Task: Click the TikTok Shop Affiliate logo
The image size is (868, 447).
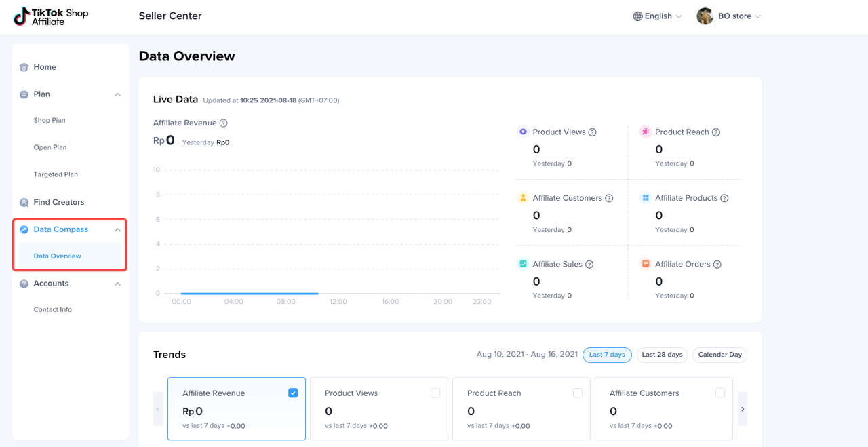Action: [51, 16]
